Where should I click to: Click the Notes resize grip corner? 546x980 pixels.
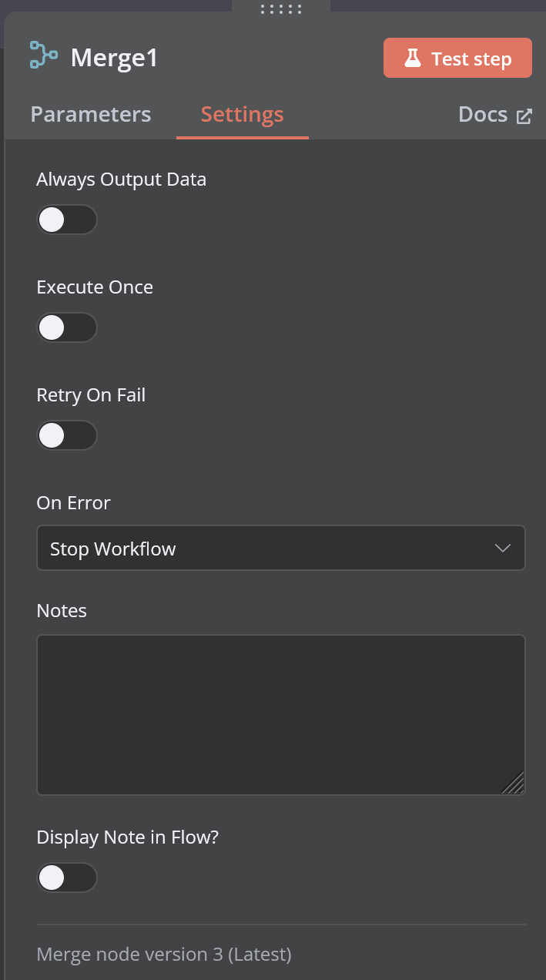click(x=514, y=783)
